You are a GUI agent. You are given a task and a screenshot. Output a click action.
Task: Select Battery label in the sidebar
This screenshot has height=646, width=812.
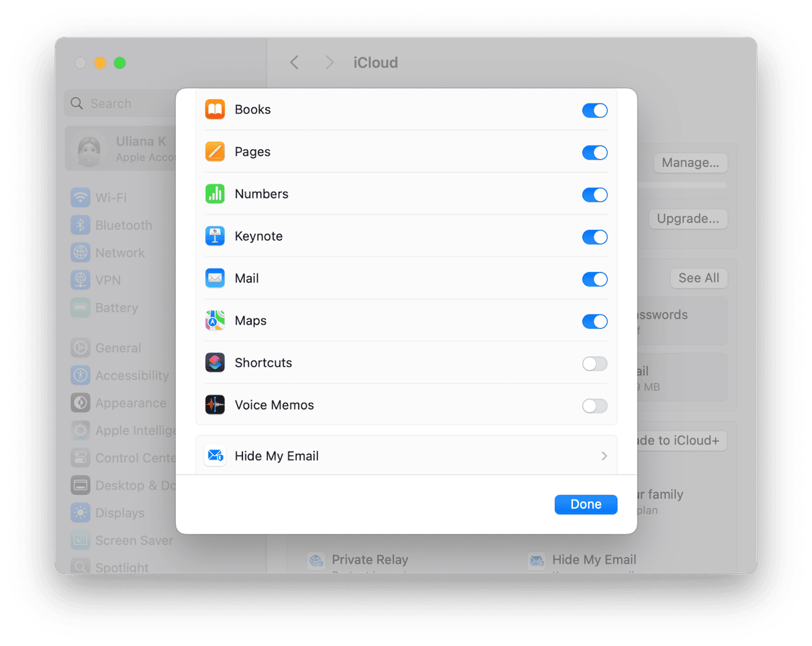pyautogui.click(x=117, y=308)
